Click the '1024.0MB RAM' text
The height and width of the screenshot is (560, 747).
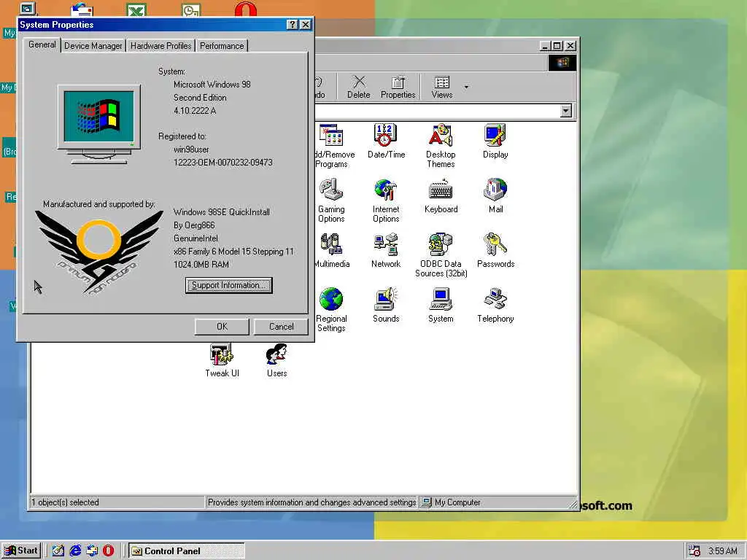coord(201,264)
